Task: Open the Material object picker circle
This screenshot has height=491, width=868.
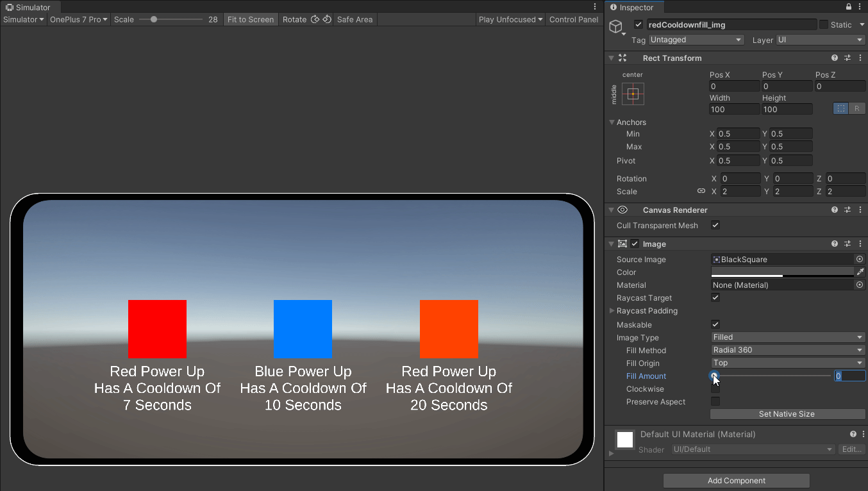Action: click(x=859, y=285)
